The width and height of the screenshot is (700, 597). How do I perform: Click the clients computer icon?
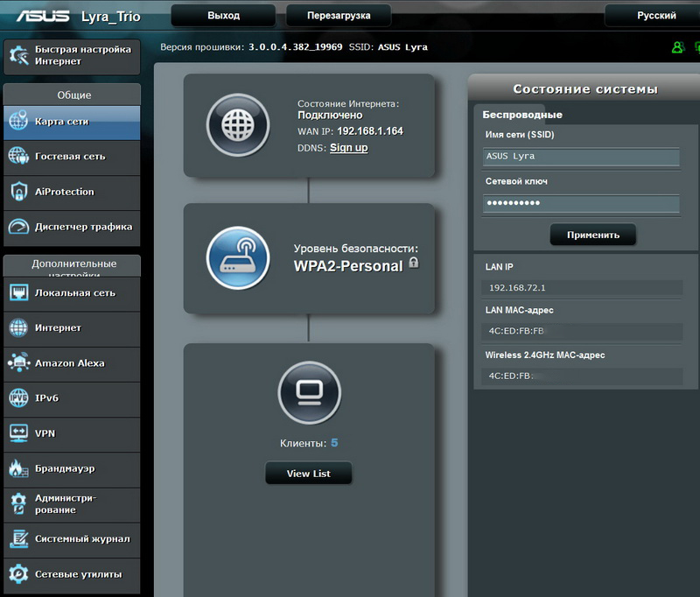[x=308, y=390]
